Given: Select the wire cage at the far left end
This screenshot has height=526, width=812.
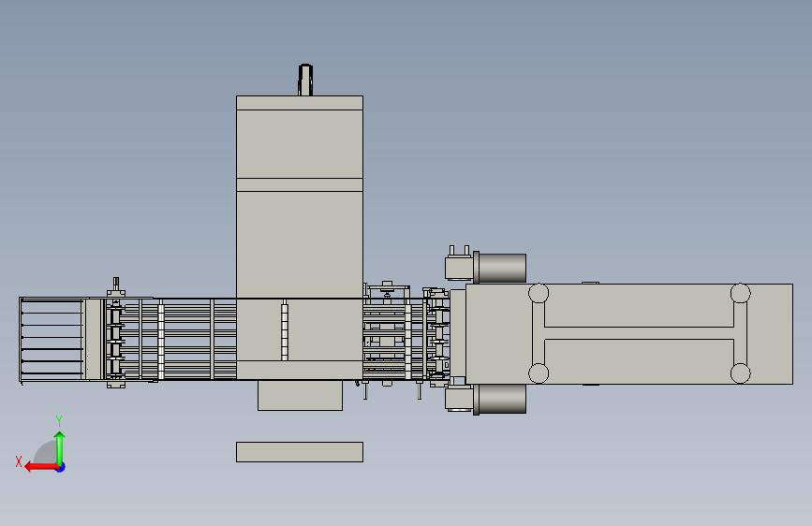Looking at the screenshot, I should (52, 340).
